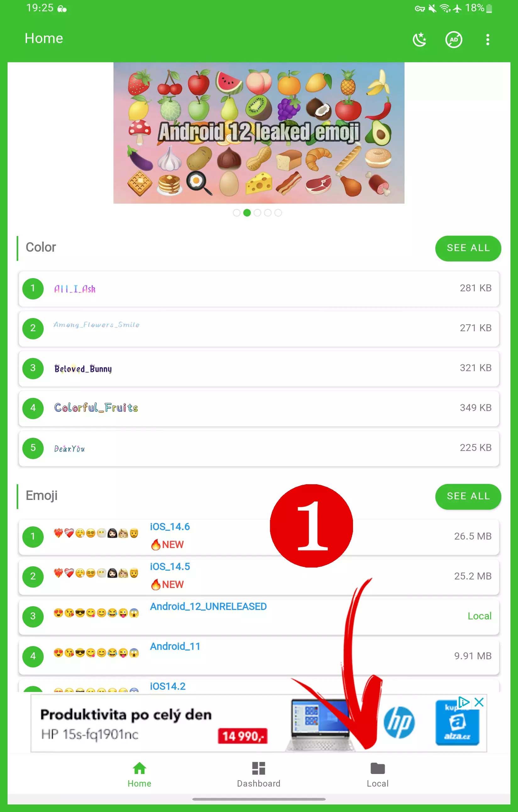Tap the AdChoices info icon
518x812 pixels.
pos(464,702)
